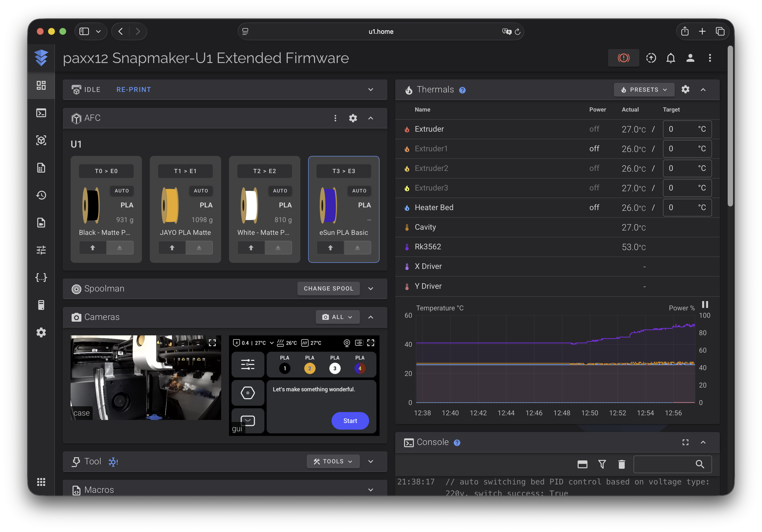Image resolution: width=762 pixels, height=532 pixels.
Task: Load filament arrow on T0 lane
Action: coord(93,248)
